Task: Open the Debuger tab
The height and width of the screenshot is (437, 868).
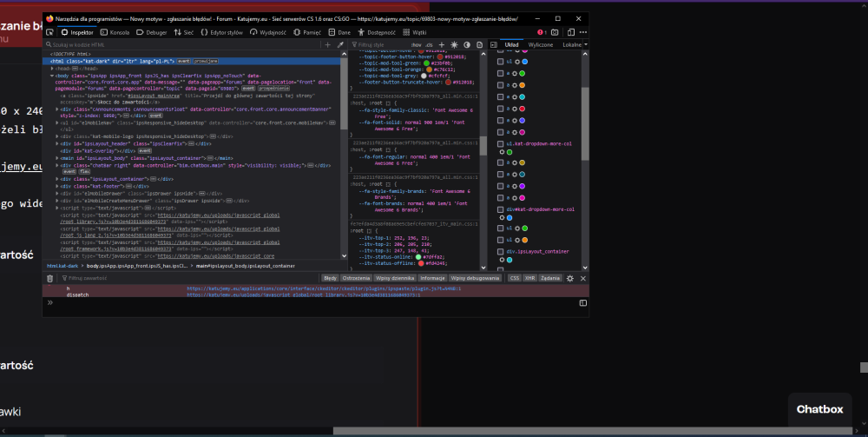Action: coord(152,32)
